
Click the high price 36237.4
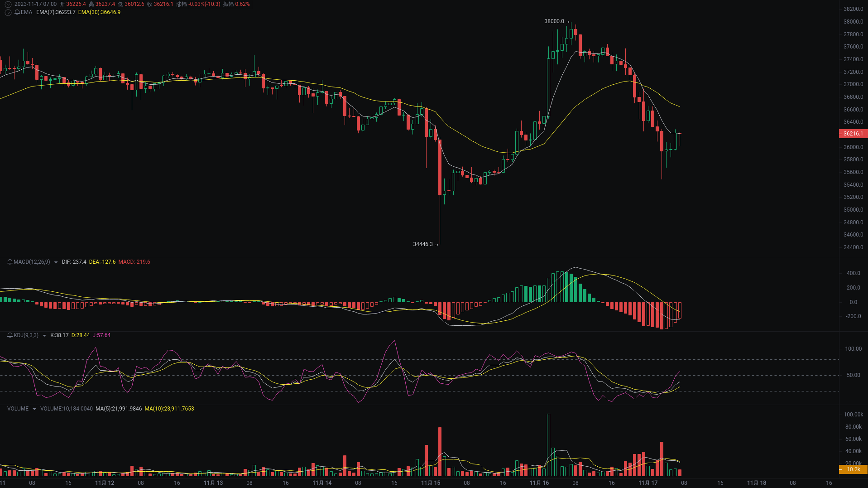[x=105, y=4]
